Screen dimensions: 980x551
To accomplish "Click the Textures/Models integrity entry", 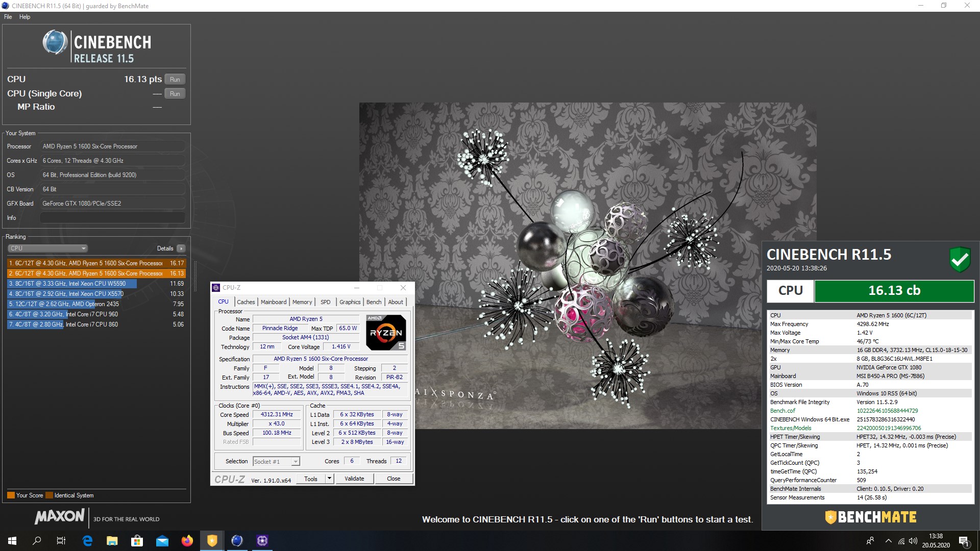I will coord(870,428).
